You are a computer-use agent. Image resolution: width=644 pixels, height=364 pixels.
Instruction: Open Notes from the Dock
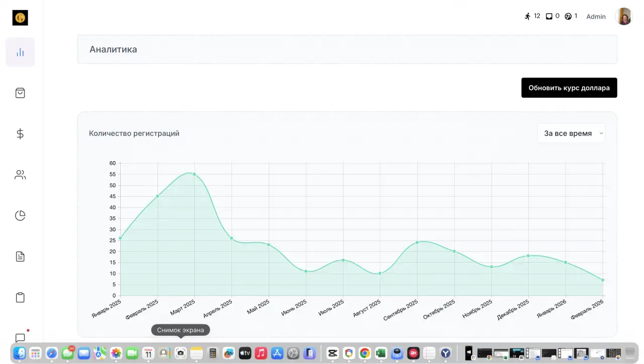point(197,353)
